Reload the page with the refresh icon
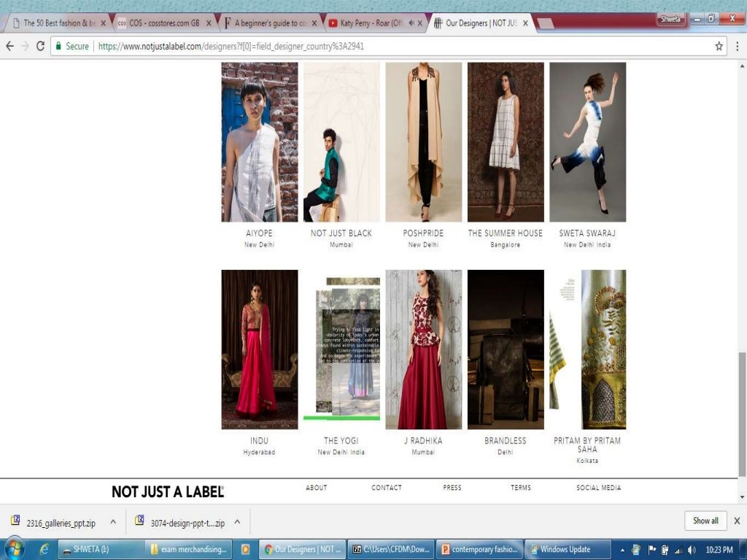 (x=41, y=46)
